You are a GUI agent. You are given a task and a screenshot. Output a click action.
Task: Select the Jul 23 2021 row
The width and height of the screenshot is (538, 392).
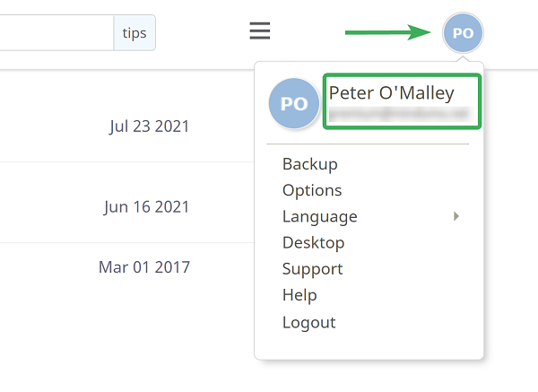[x=127, y=126]
